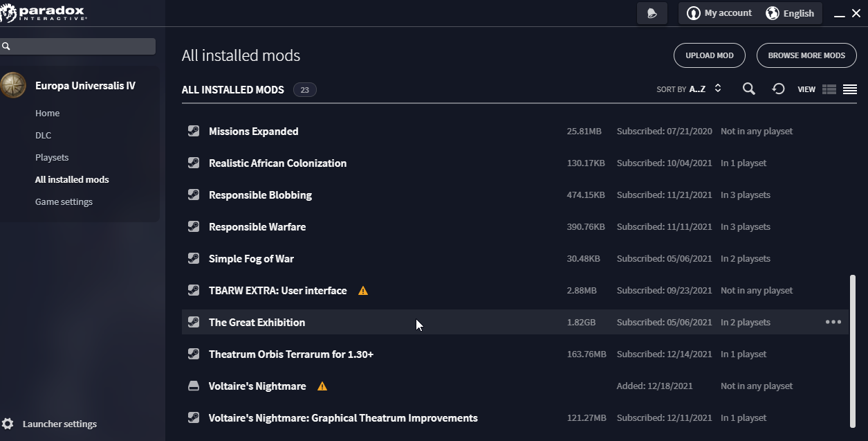Click the My account profile icon
This screenshot has height=441, width=868.
coord(693,13)
